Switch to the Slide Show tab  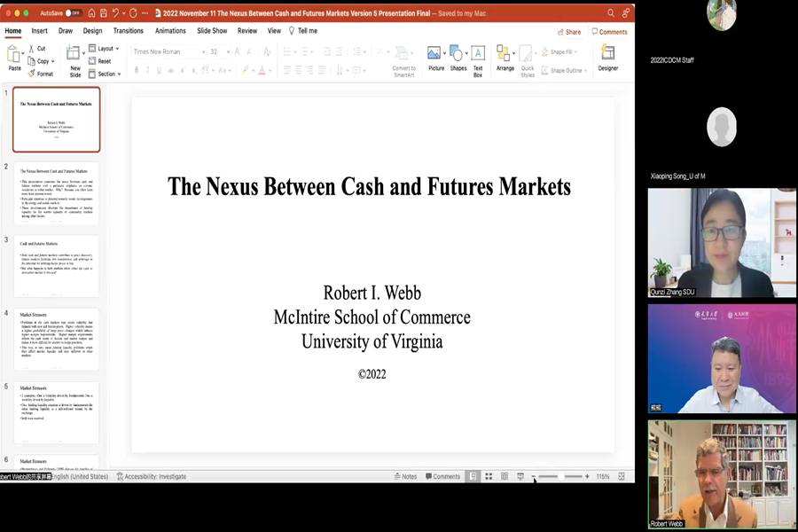click(x=212, y=30)
